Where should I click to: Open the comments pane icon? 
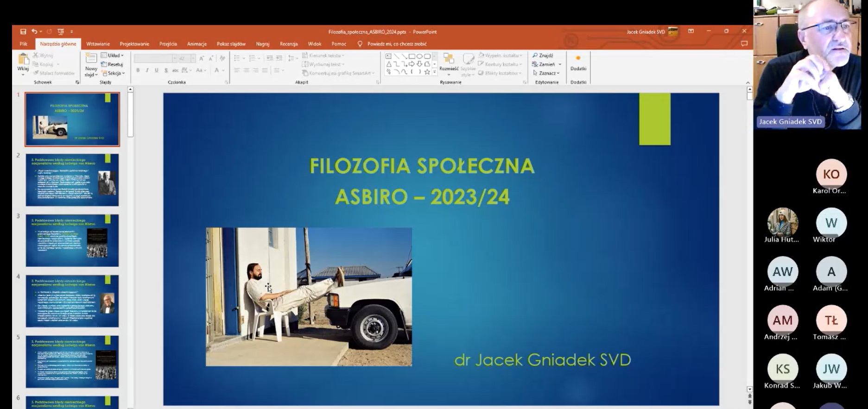(744, 44)
